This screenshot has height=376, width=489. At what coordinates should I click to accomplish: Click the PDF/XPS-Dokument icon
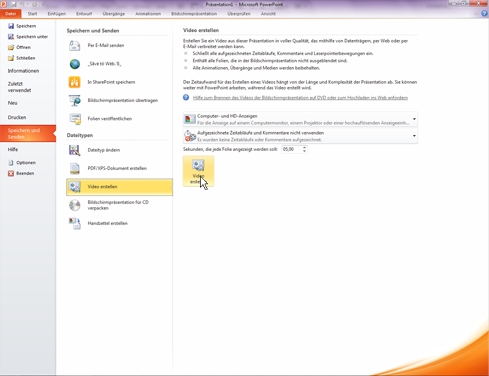pyautogui.click(x=75, y=168)
